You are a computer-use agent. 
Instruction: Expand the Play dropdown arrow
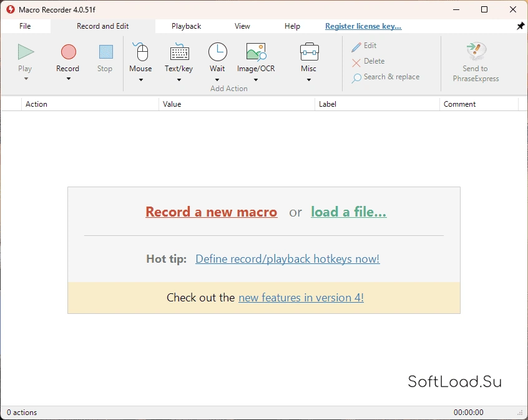point(26,79)
